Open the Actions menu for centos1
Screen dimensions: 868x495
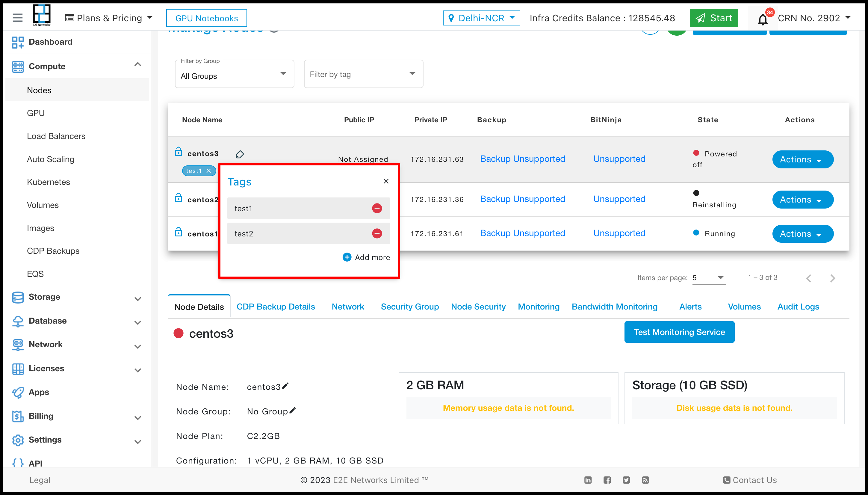[x=803, y=234]
